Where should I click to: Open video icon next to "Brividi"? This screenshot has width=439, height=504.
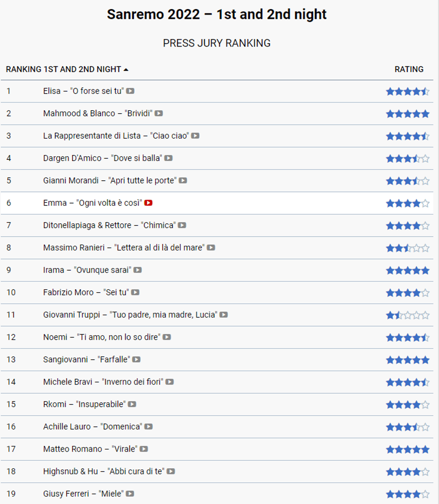tap(159, 113)
